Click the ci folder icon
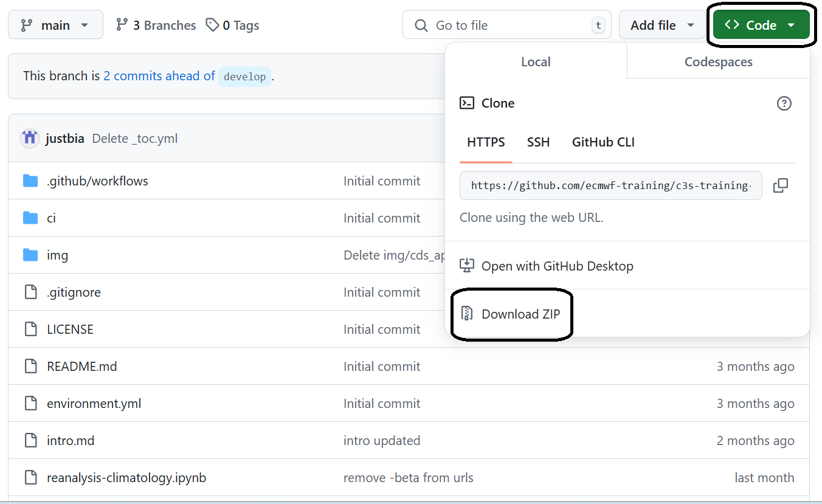The width and height of the screenshot is (822, 504). 30,218
